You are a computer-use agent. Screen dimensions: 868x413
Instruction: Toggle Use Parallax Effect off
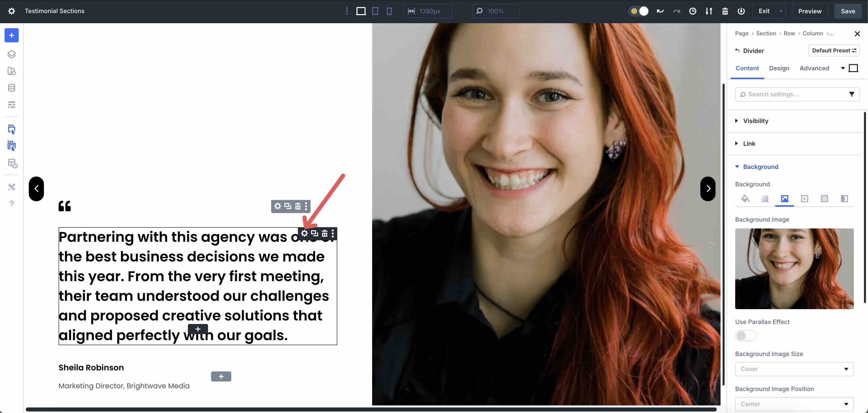pyautogui.click(x=746, y=336)
